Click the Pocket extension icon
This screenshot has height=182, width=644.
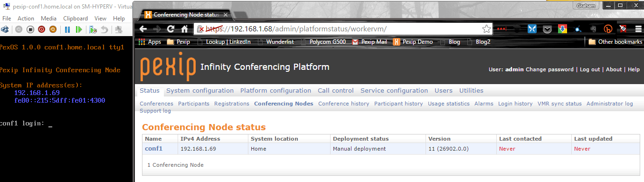[x=547, y=29]
